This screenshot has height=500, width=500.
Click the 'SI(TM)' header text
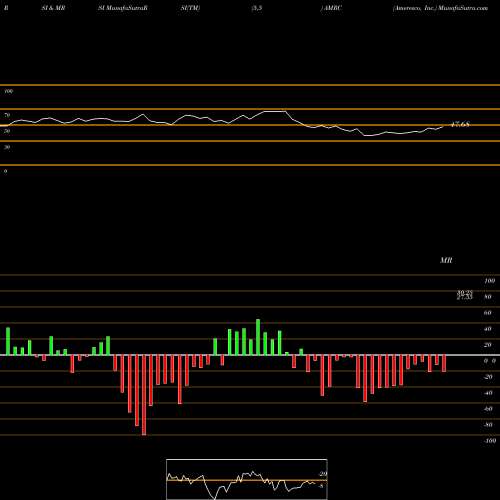(190, 8)
